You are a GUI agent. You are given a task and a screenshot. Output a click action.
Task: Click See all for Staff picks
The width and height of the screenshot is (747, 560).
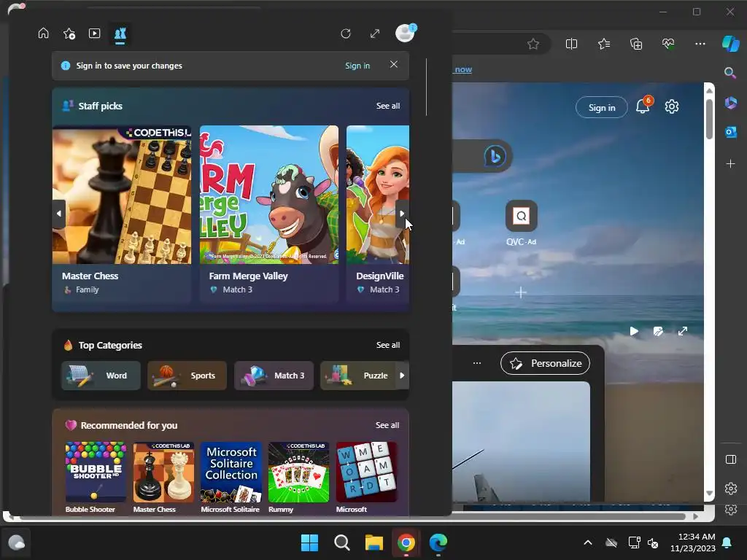[x=388, y=106]
